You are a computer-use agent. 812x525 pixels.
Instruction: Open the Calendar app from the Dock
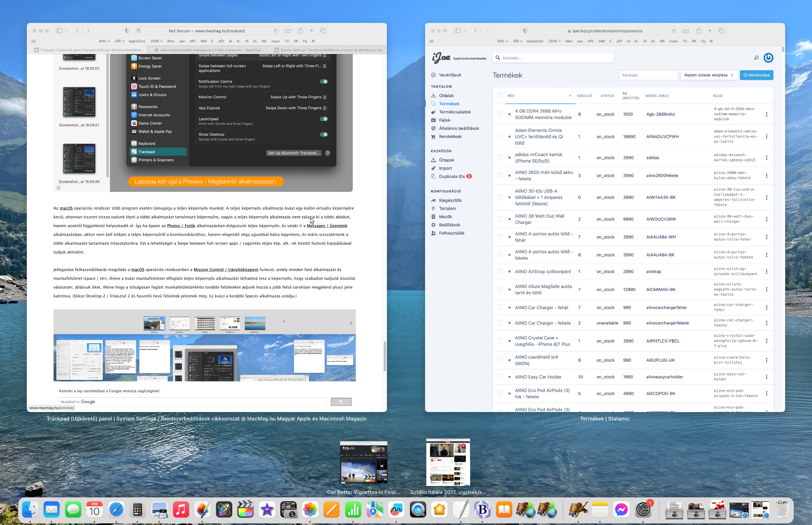[95, 510]
